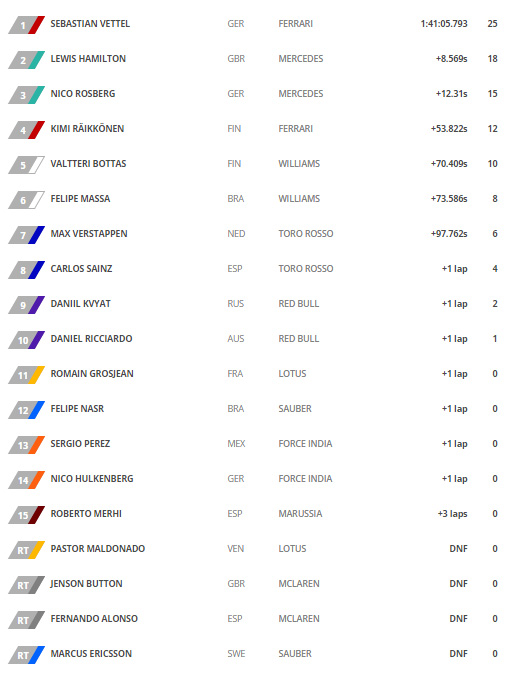Open Sebastian Vettel driver link
This screenshot has height=675, width=518.
[90, 24]
